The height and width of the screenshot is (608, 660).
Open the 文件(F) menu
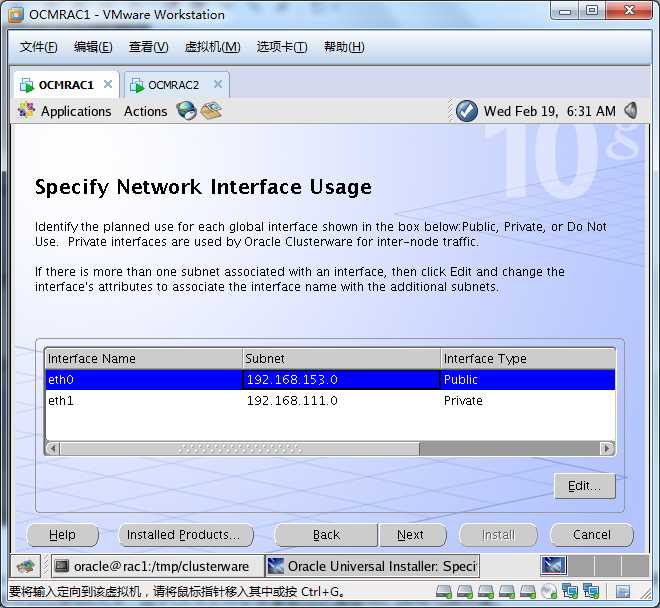click(x=38, y=47)
